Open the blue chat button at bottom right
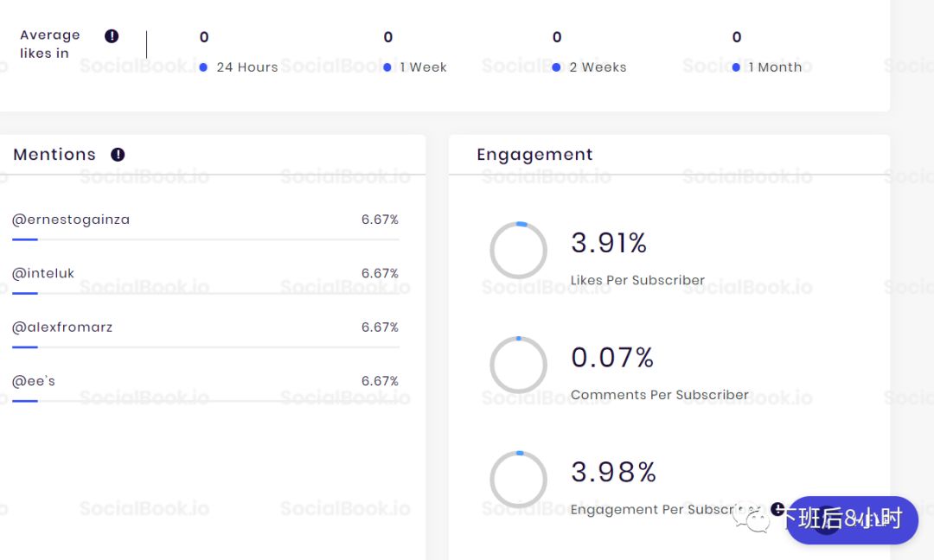This screenshot has height=560, width=934. click(852, 520)
